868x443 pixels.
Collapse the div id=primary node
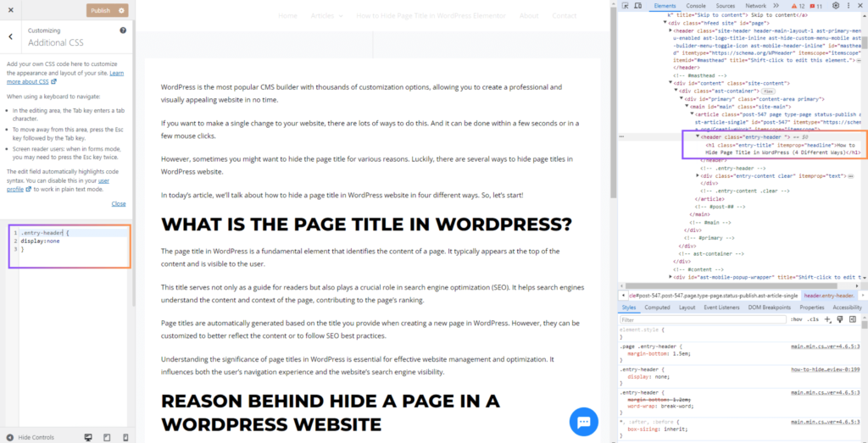pos(682,98)
